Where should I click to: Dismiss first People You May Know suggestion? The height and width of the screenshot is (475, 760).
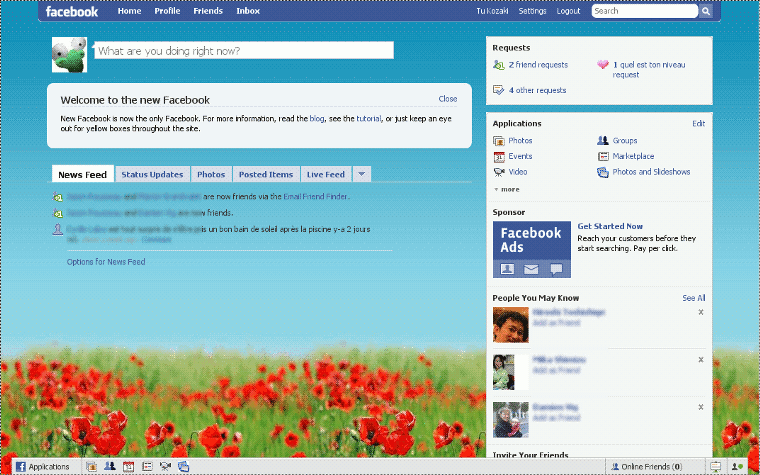coord(701,312)
